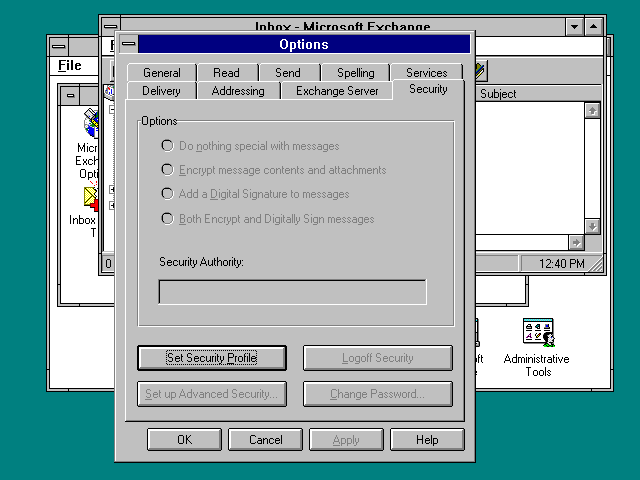
Task: Open Help for Options dialog
Action: click(427, 440)
